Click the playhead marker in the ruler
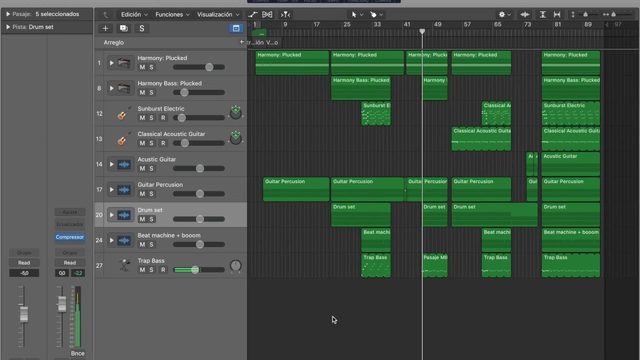The width and height of the screenshot is (640, 360). tap(422, 31)
